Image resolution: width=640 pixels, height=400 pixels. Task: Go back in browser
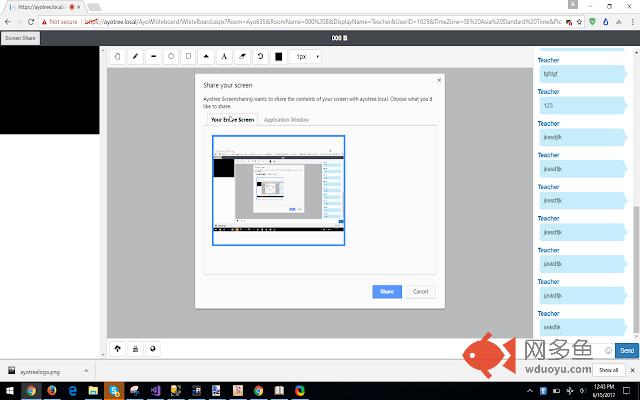click(x=8, y=22)
